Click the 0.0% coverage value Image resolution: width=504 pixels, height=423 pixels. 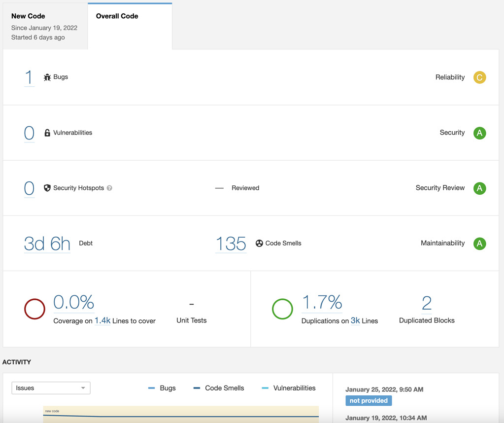point(74,302)
